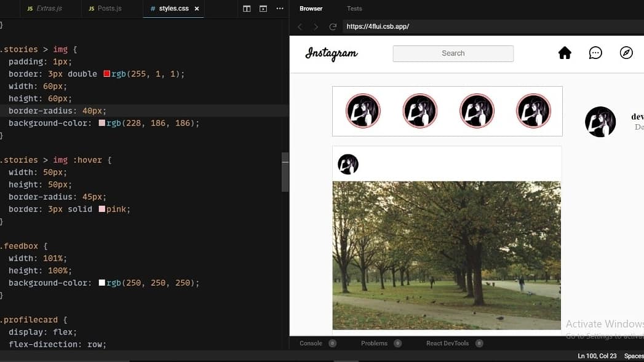Image resolution: width=644 pixels, height=362 pixels.
Task: Click the preview URL address bar
Action: 493,26
